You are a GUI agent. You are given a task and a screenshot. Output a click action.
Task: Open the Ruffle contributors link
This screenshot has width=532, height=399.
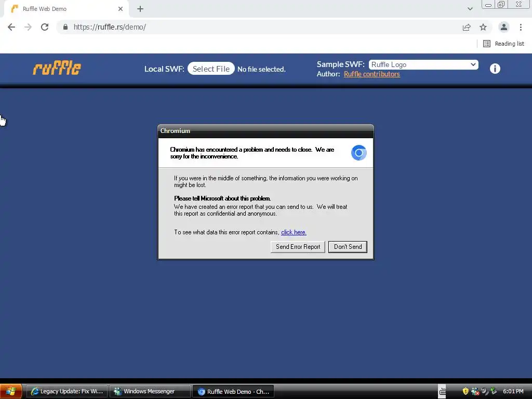(372, 74)
